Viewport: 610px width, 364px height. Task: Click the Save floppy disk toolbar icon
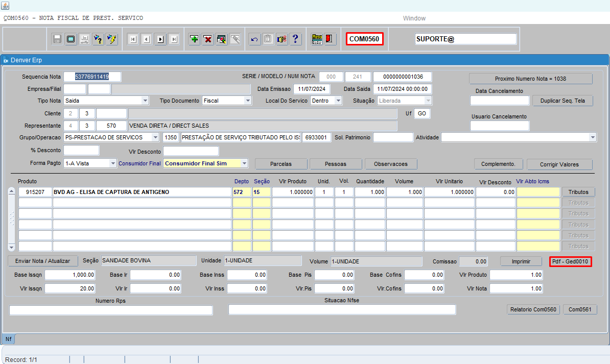coord(57,39)
